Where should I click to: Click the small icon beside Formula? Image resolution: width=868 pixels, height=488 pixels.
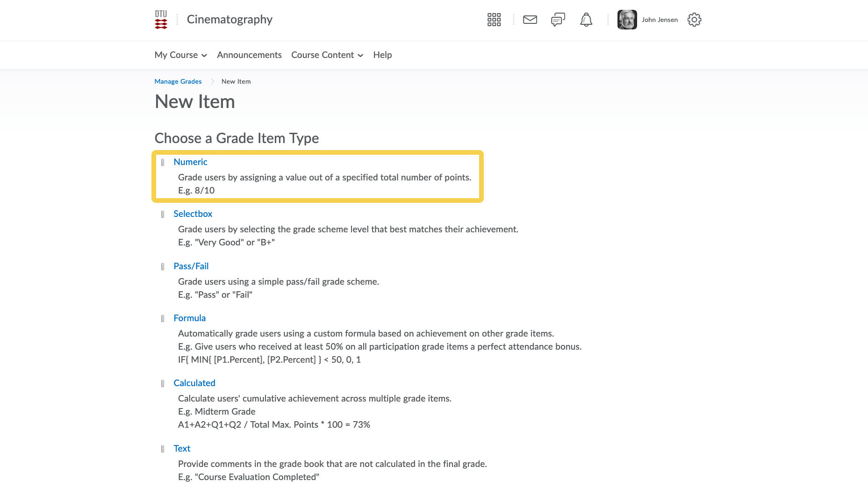click(x=163, y=318)
